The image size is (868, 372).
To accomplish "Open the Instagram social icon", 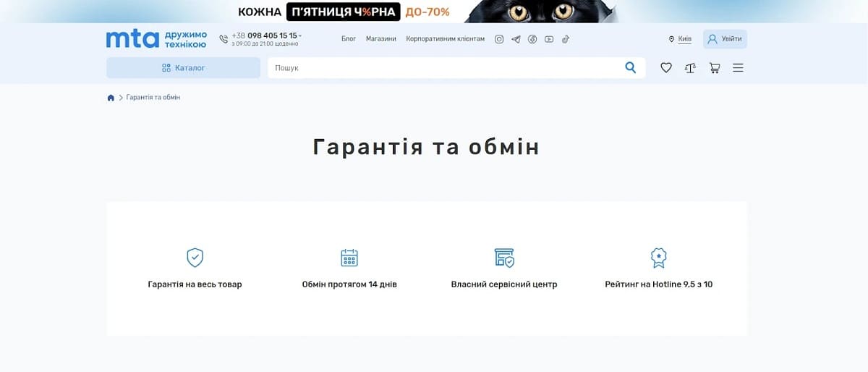I will pos(499,39).
